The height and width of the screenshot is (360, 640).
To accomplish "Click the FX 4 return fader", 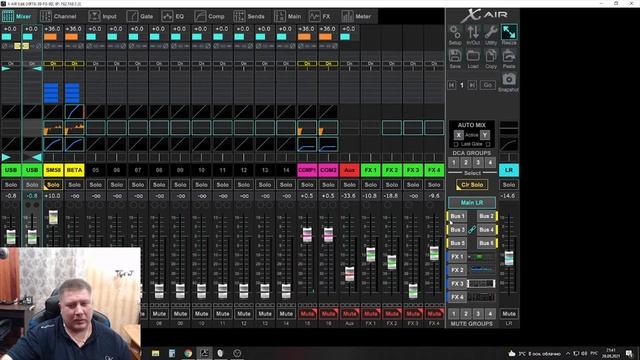I will point(434,253).
